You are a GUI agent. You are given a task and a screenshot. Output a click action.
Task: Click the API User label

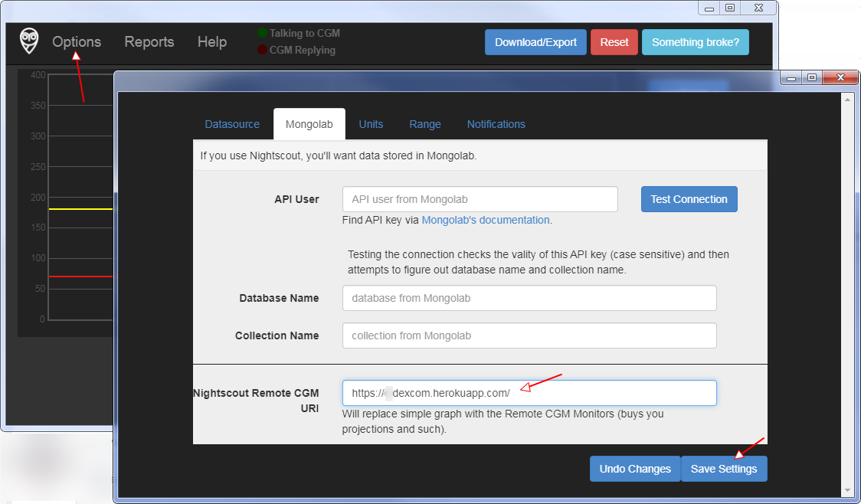(296, 199)
